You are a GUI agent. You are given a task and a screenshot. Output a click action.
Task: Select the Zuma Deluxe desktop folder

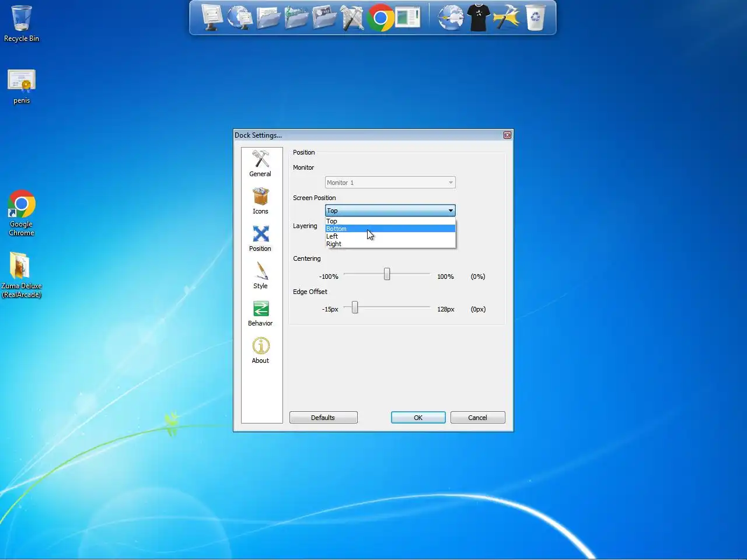pyautogui.click(x=22, y=275)
